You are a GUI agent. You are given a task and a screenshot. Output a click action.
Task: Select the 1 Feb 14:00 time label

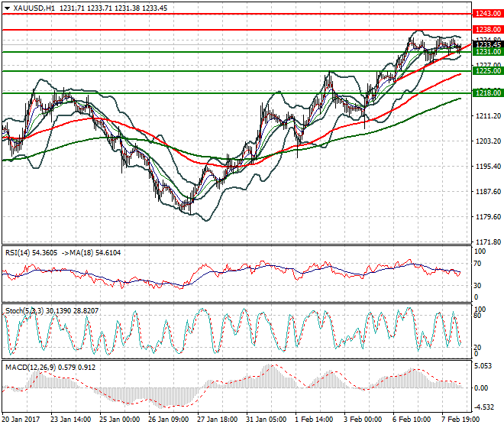[314, 420]
